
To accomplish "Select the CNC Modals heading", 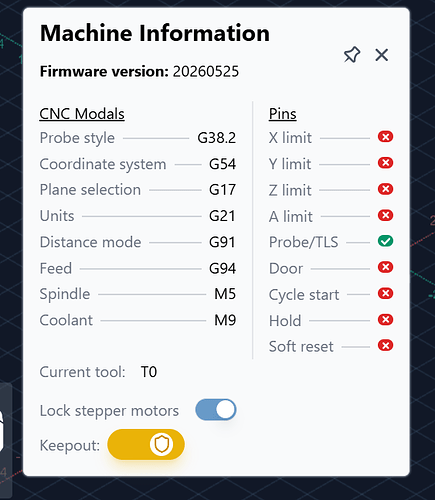I will (x=82, y=114).
